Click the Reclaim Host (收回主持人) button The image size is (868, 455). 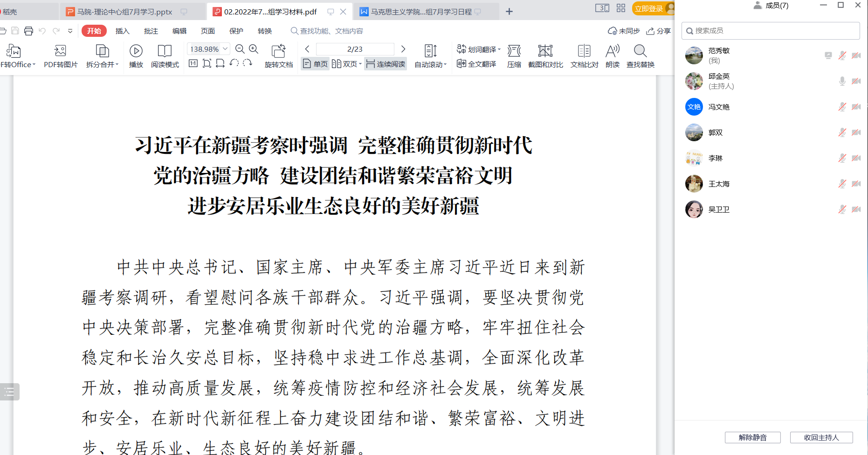pyautogui.click(x=821, y=437)
